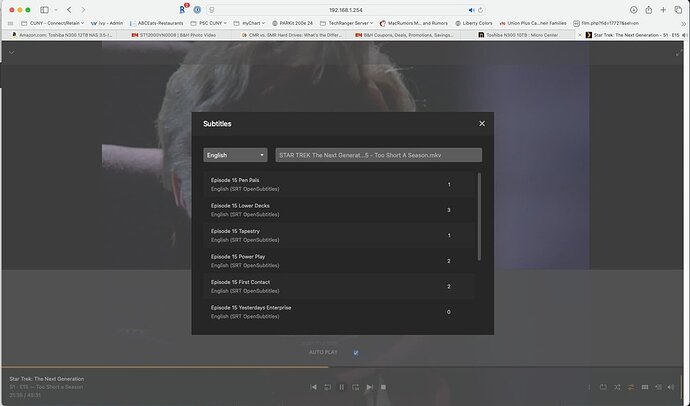This screenshot has height=406, width=690.
Task: Expand the myChart bookmarks folder
Action: click(249, 23)
